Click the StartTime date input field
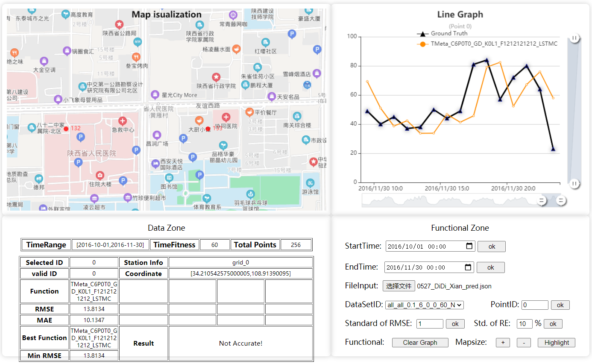The width and height of the screenshot is (592, 364). click(430, 246)
